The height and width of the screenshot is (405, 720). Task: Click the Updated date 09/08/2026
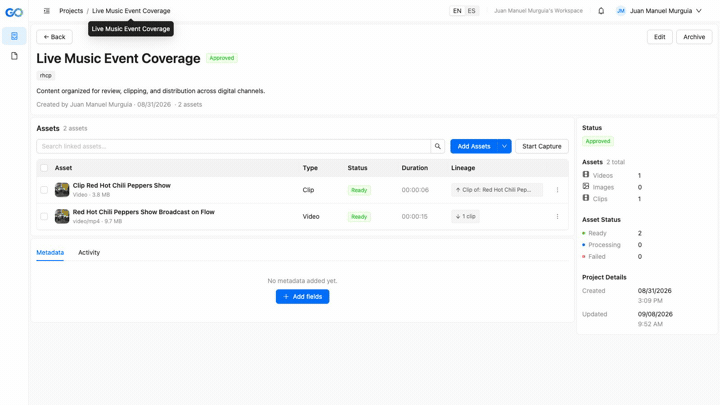click(655, 314)
